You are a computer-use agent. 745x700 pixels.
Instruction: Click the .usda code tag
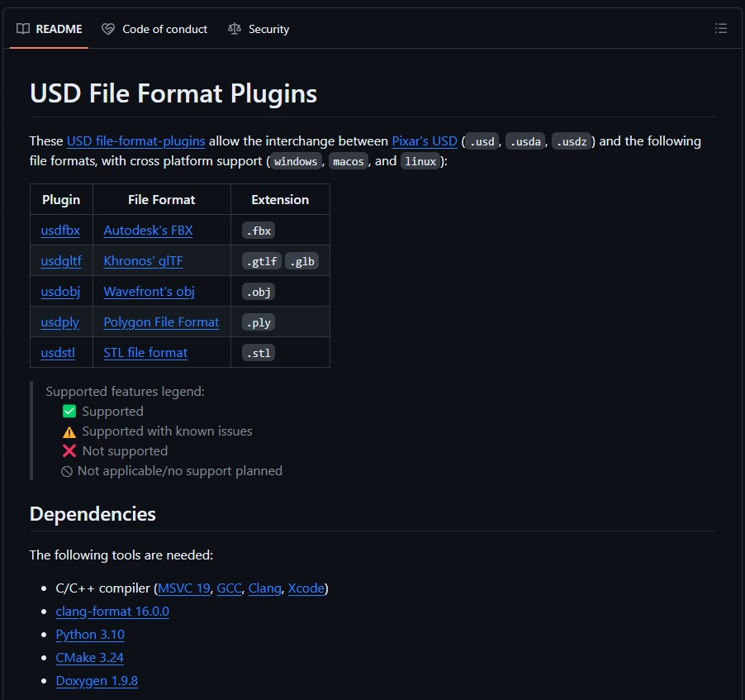click(x=525, y=141)
